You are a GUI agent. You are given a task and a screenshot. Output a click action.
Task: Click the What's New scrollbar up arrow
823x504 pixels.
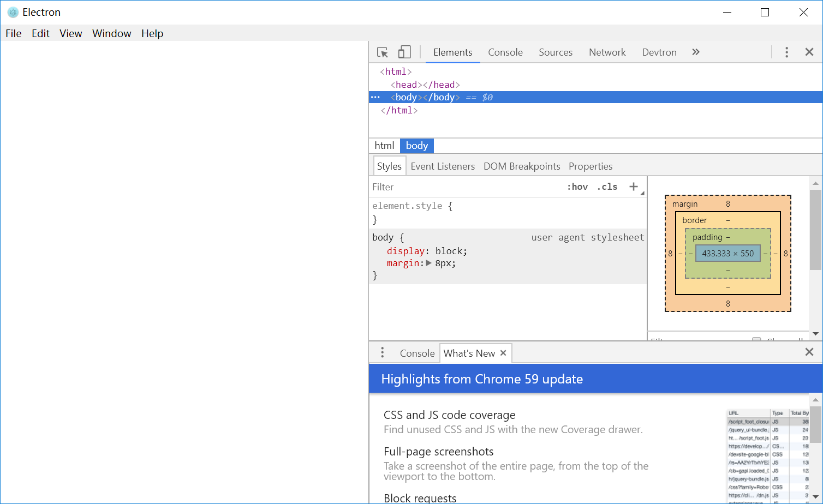click(x=815, y=400)
